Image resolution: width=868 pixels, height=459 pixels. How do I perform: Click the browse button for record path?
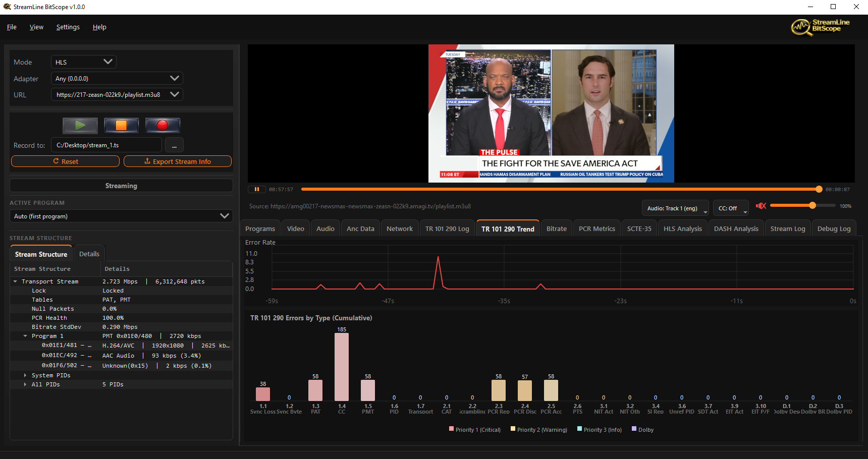(174, 145)
